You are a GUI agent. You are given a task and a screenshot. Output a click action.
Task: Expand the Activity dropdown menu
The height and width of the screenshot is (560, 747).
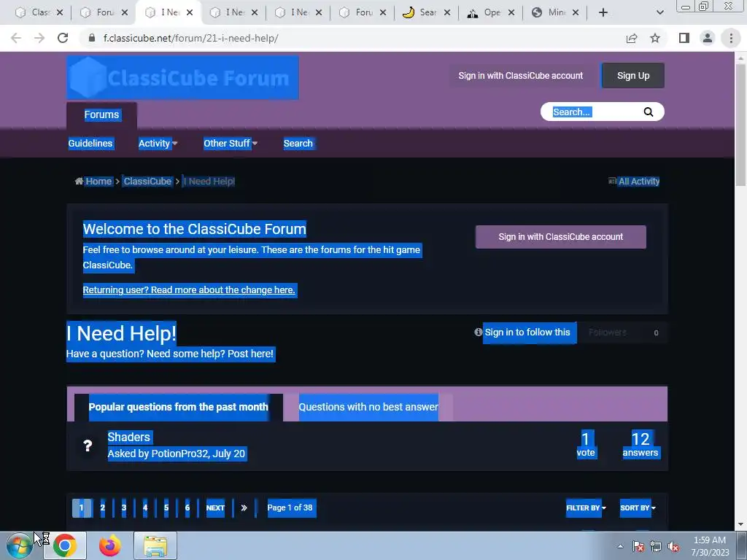point(158,144)
